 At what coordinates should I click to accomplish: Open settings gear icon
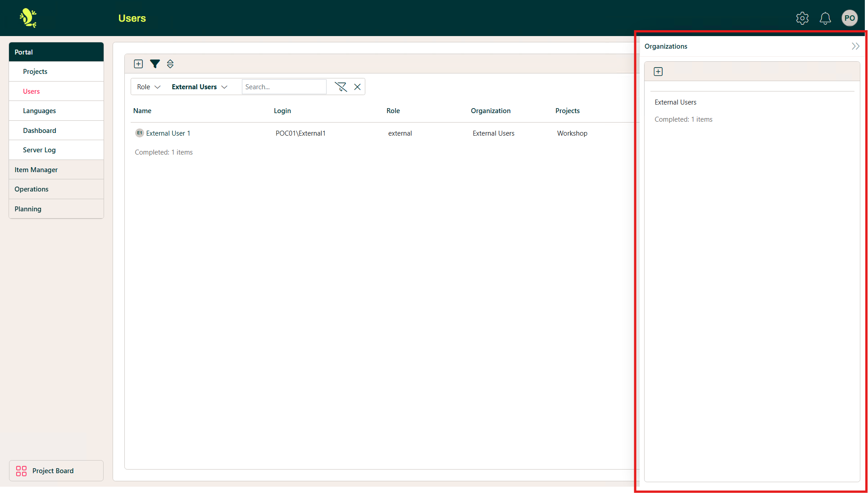coord(802,18)
